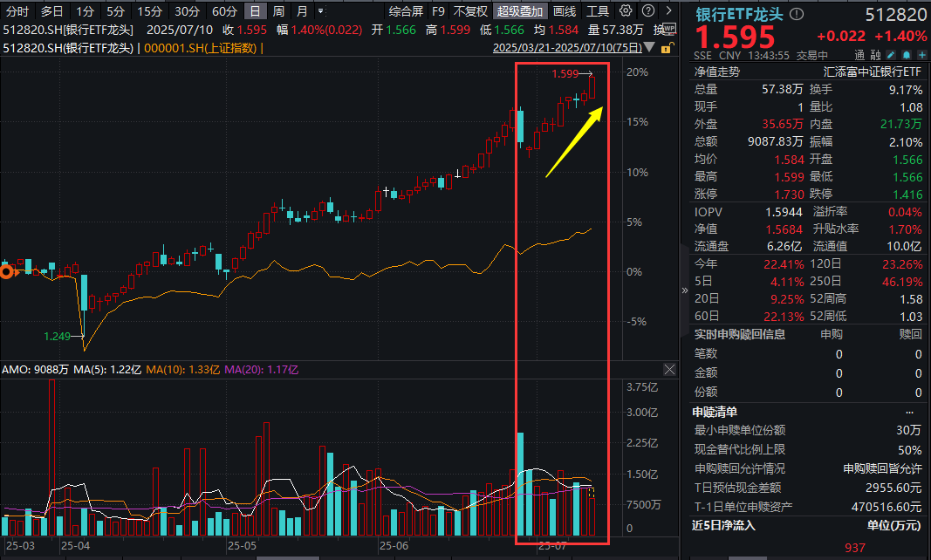Toggle the 不复权 price adjustment setting
The height and width of the screenshot is (560, 931).
point(469,10)
